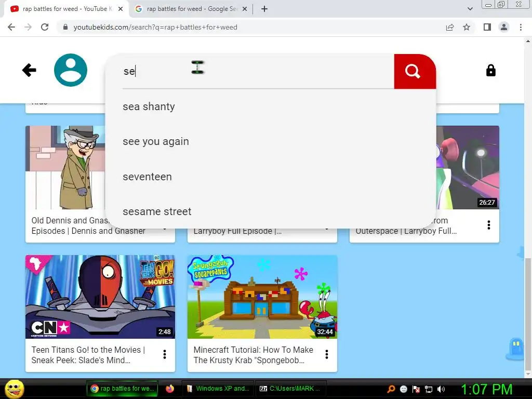Viewport: 532px width, 399px height.
Task: Open tab search chevron
Action: [x=470, y=9]
